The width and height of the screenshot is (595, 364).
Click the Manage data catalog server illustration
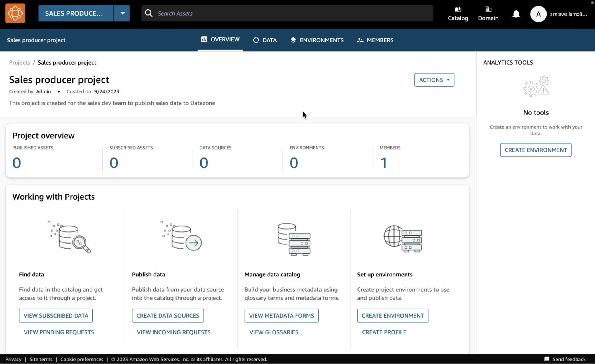tap(294, 239)
